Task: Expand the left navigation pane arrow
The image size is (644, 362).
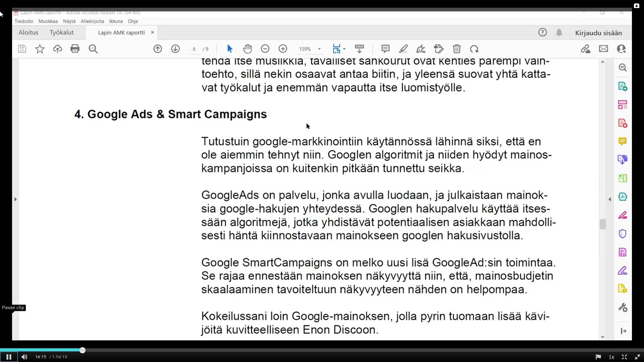Action: 15,199
